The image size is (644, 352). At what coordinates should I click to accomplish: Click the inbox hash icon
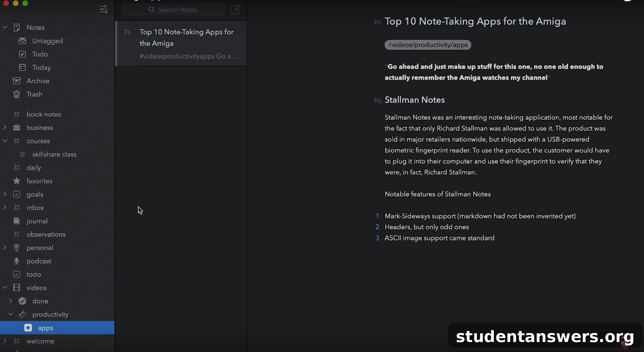pos(16,208)
